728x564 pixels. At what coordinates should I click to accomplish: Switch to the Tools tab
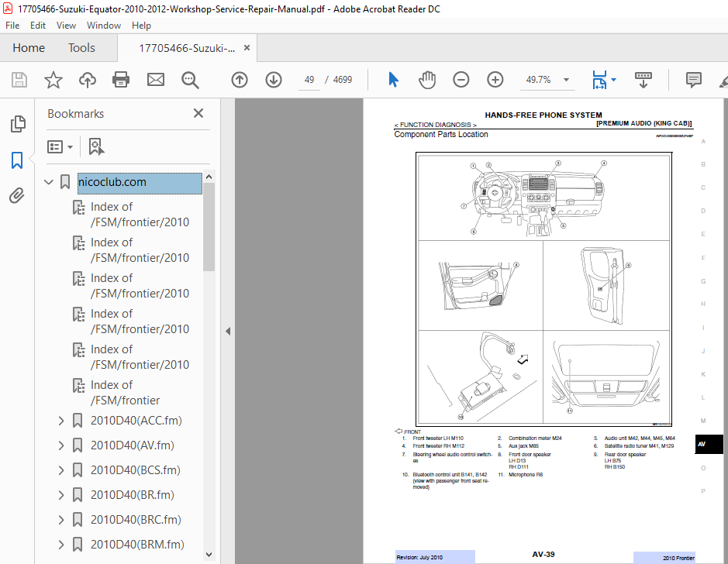(81, 48)
